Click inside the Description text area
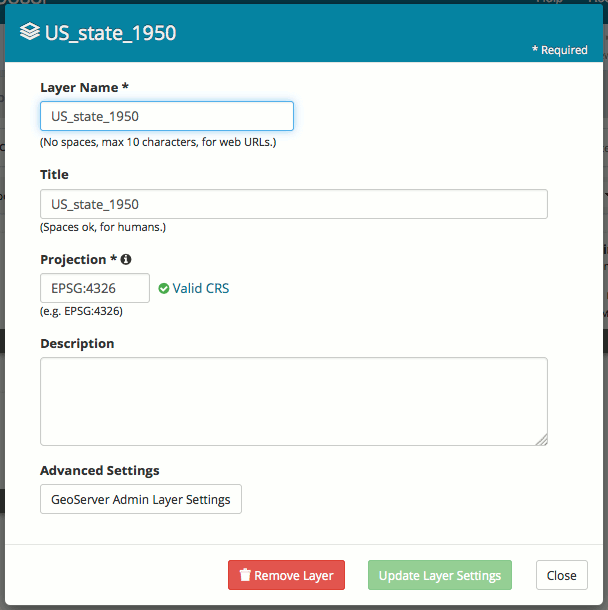 [x=293, y=401]
